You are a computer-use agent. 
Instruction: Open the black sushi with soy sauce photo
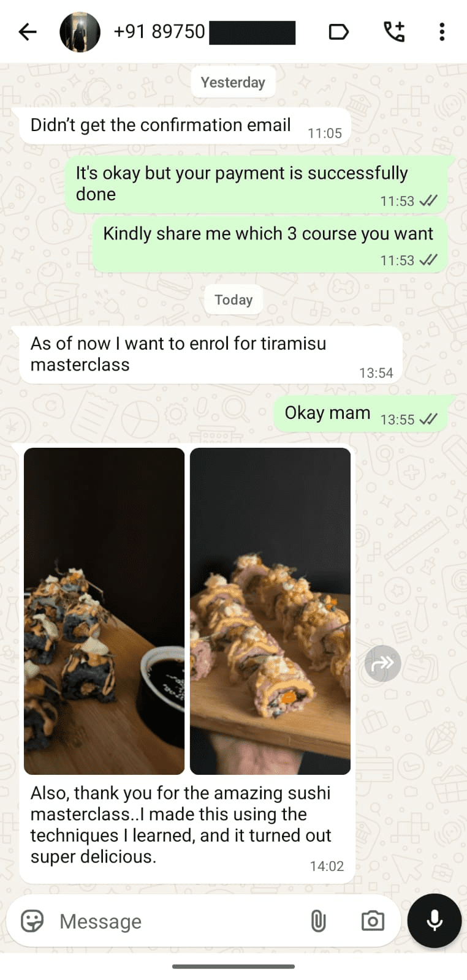tap(104, 611)
